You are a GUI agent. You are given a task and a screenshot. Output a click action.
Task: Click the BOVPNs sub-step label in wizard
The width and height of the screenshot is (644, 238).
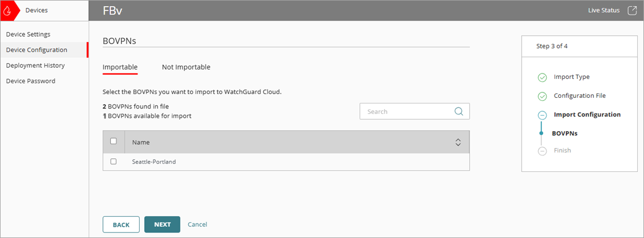[566, 133]
